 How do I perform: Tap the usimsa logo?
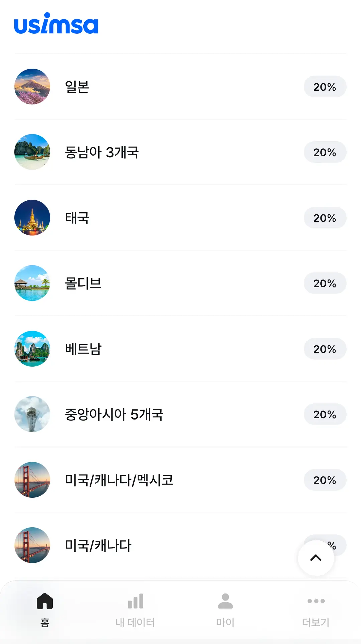56,23
